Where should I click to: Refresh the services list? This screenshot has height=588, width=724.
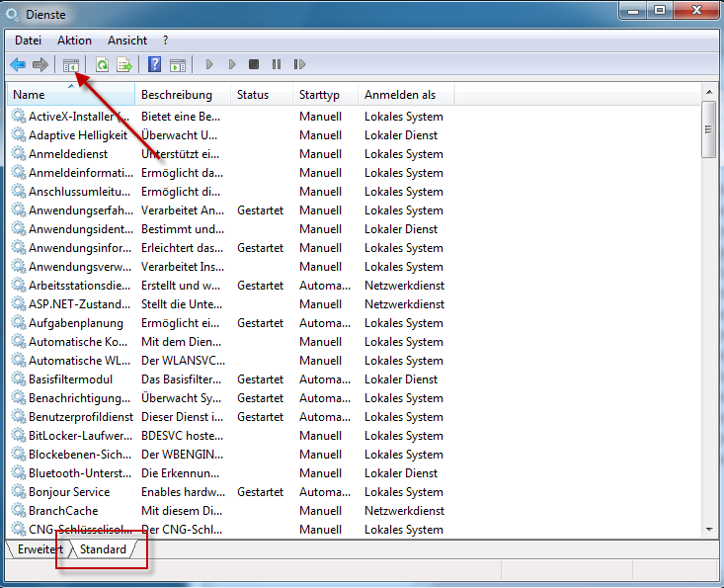(x=102, y=65)
